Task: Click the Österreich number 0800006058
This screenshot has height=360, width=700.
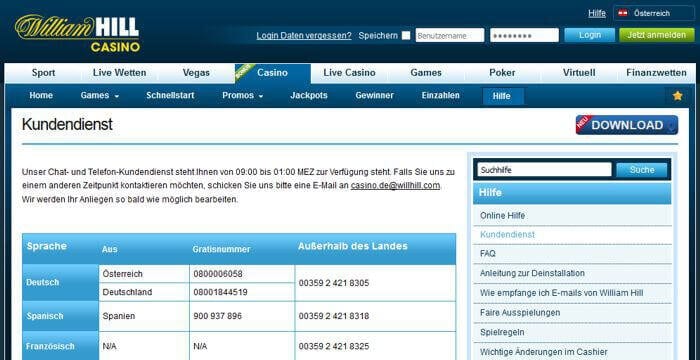Action: click(x=218, y=274)
